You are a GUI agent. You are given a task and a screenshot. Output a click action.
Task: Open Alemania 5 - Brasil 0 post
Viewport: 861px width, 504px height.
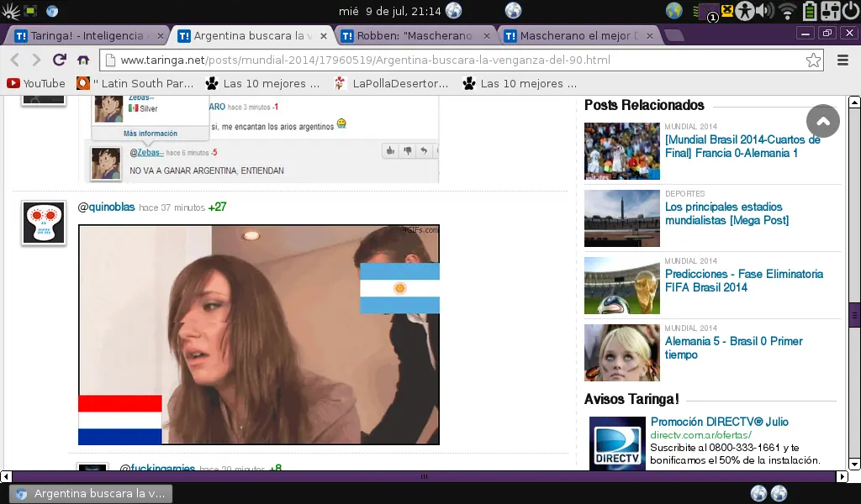[x=733, y=348]
